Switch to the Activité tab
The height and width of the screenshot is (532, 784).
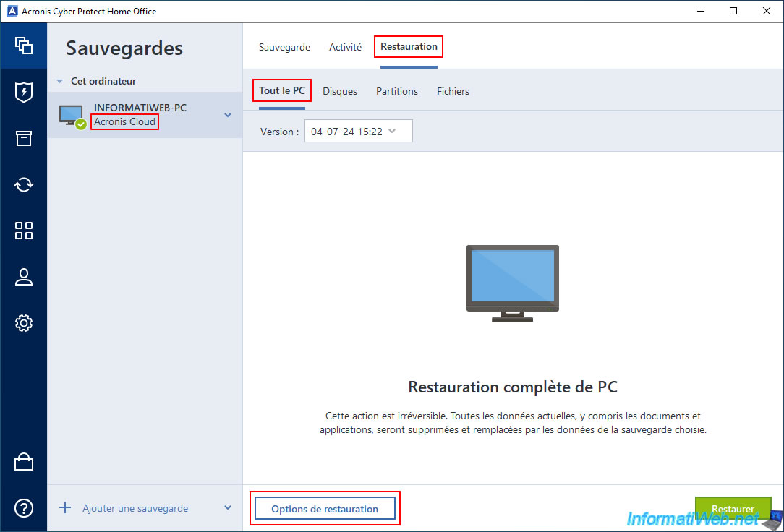click(x=345, y=47)
